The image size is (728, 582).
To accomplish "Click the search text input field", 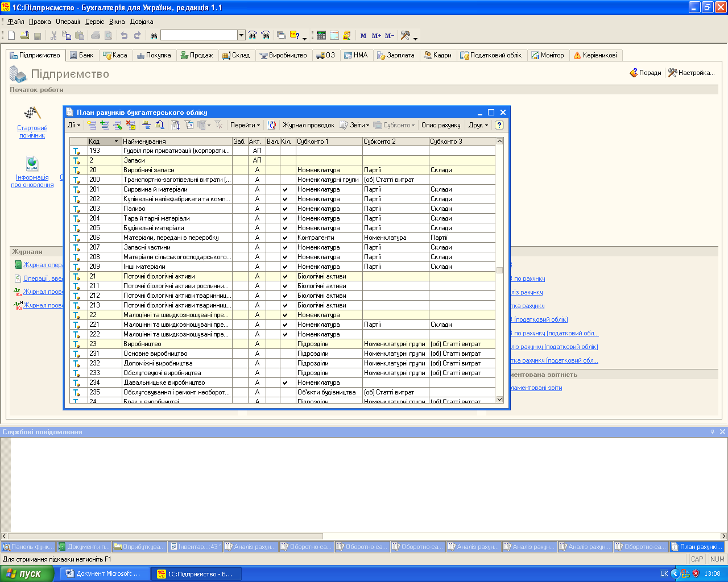I will point(199,35).
